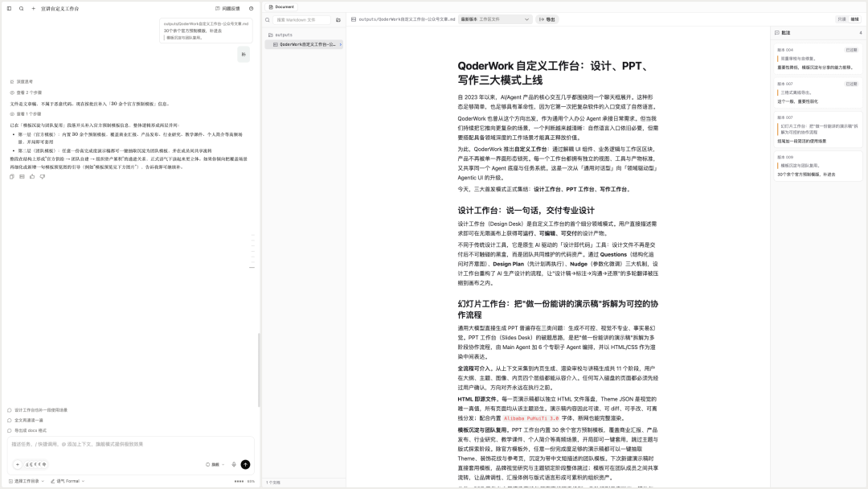Click the 导出 export button
The image size is (868, 489).
pos(547,19)
